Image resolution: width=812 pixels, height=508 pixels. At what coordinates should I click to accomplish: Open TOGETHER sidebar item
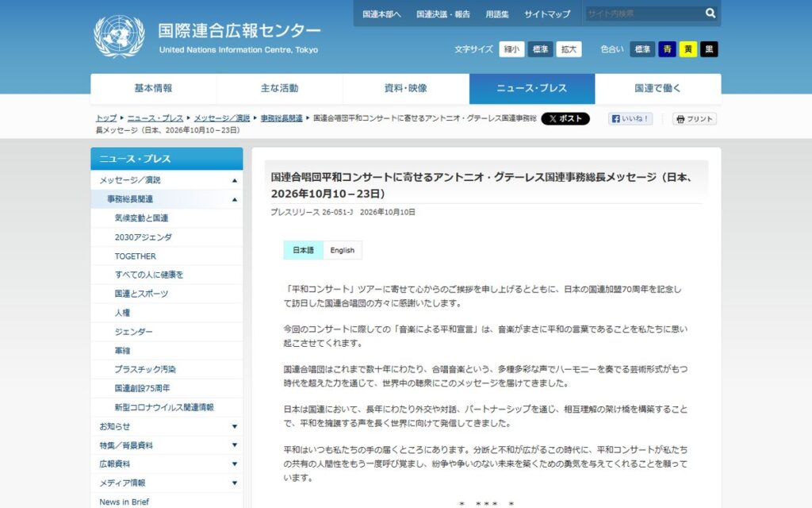[x=167, y=256]
